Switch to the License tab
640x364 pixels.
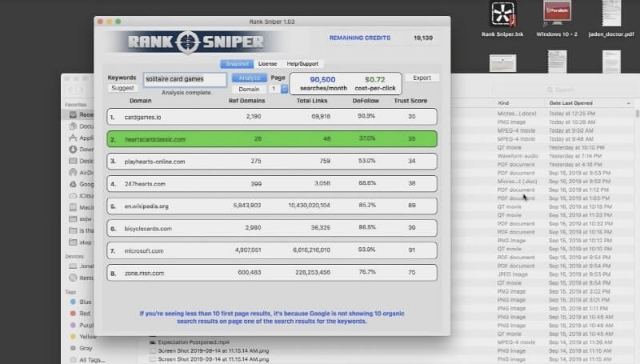click(267, 64)
